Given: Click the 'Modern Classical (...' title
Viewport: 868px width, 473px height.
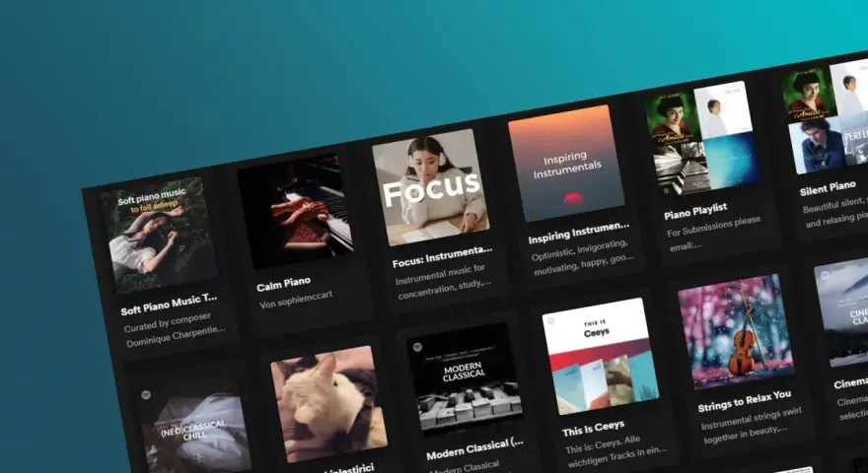Looking at the screenshot, I should [475, 448].
